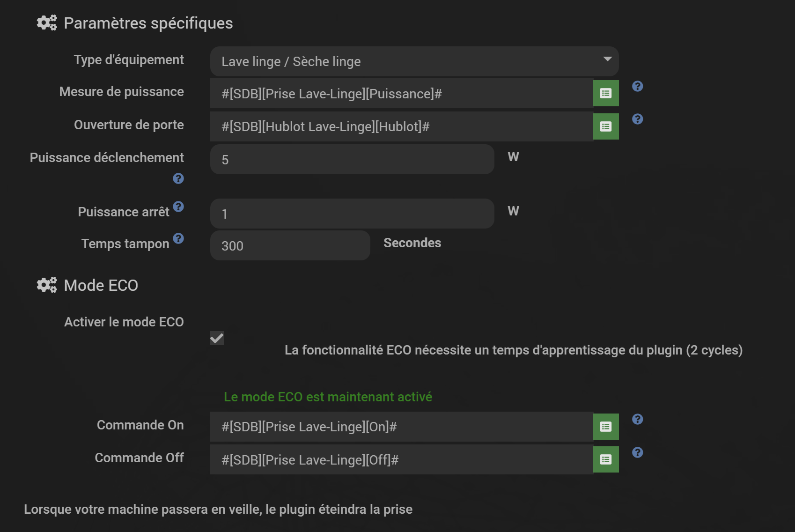
Task: Show help for Temps tampon
Action: pyautogui.click(x=178, y=238)
